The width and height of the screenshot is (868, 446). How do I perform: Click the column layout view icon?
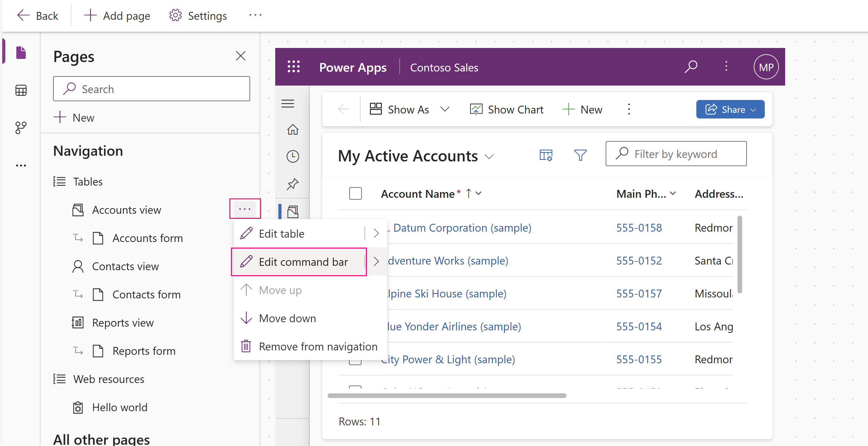[546, 155]
